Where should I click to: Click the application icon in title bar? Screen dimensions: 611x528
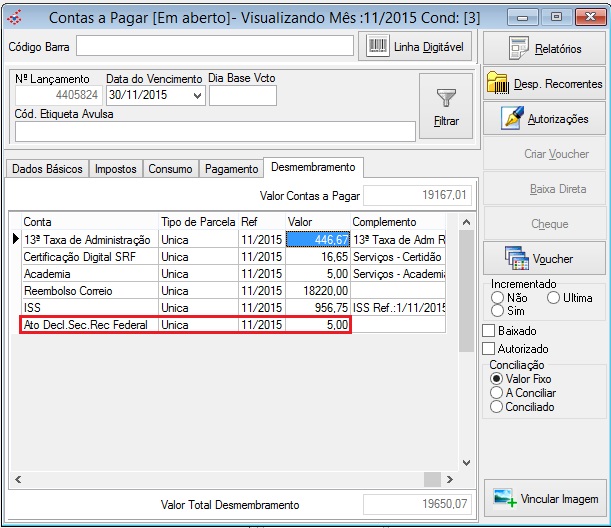(14, 16)
